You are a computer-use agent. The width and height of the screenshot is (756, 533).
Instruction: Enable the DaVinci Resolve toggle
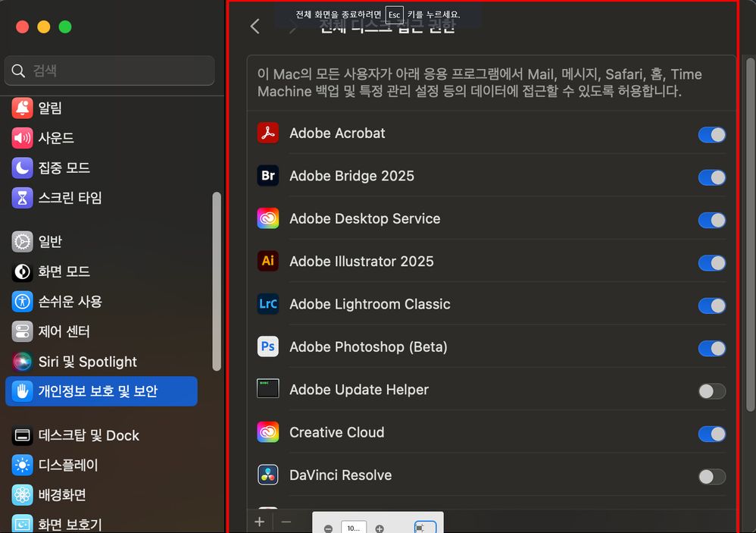(711, 476)
